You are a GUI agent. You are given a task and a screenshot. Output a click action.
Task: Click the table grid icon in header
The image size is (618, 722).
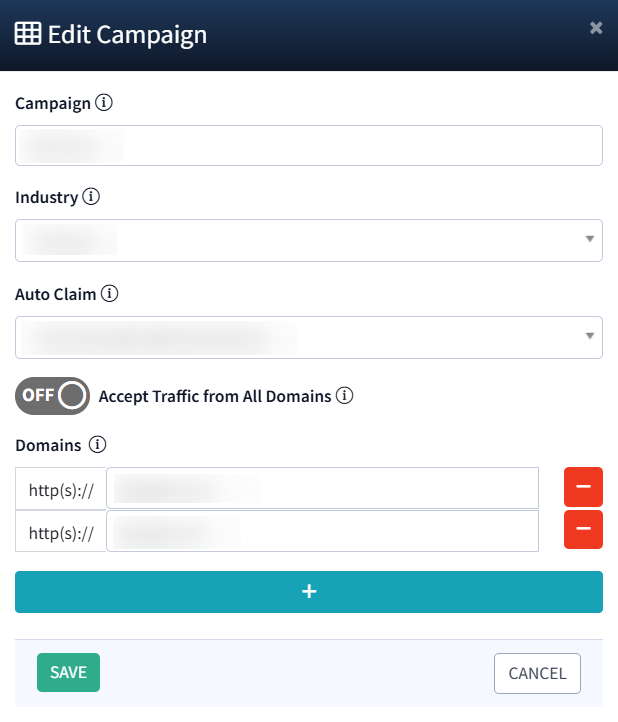click(28, 34)
